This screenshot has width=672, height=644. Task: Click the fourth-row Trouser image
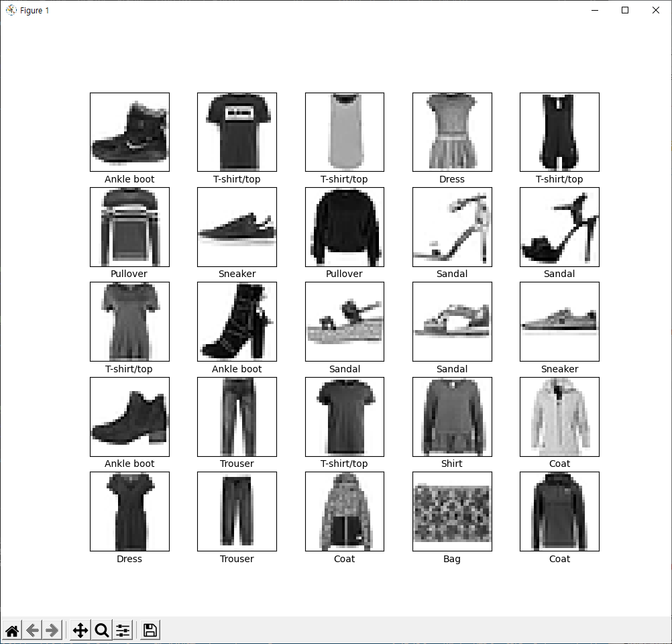coord(237,417)
